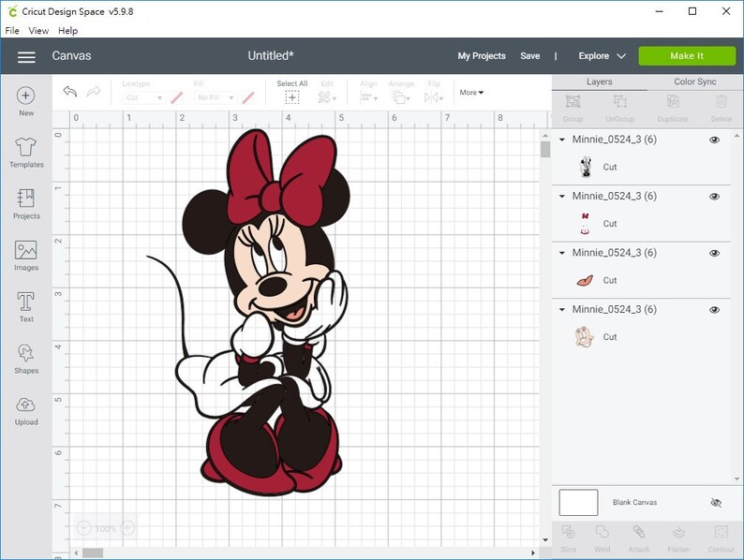Click the Flatten tool

679,533
